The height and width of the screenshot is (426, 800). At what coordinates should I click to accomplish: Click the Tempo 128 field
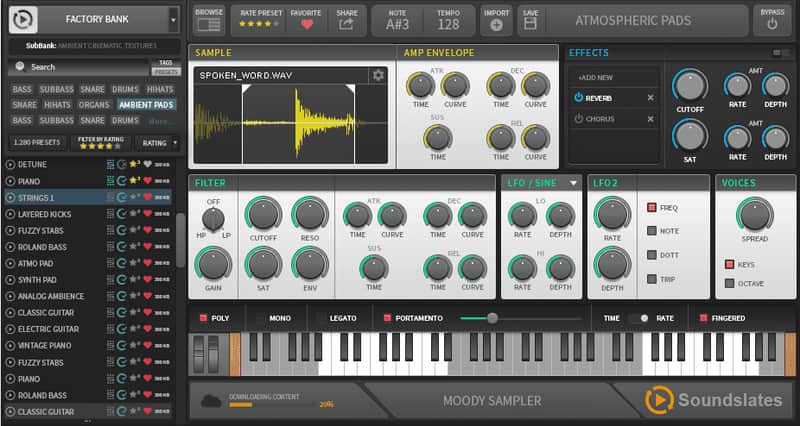pos(448,20)
